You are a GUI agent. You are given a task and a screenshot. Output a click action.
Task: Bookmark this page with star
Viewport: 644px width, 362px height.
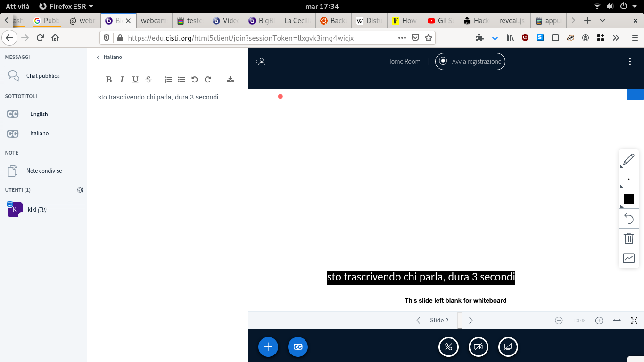429,38
